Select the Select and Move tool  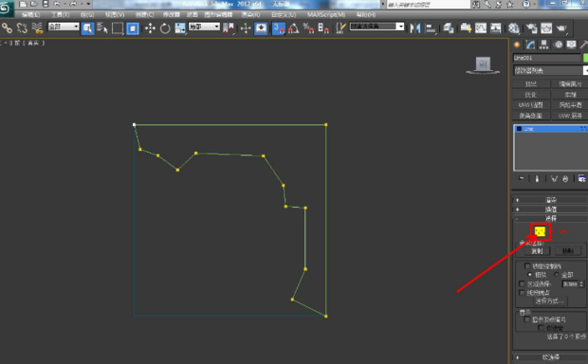[x=151, y=28]
